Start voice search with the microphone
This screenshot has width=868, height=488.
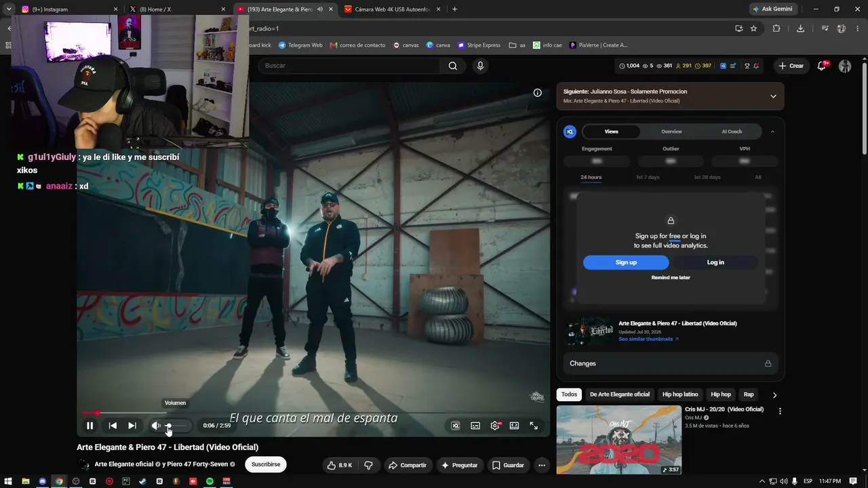[481, 66]
